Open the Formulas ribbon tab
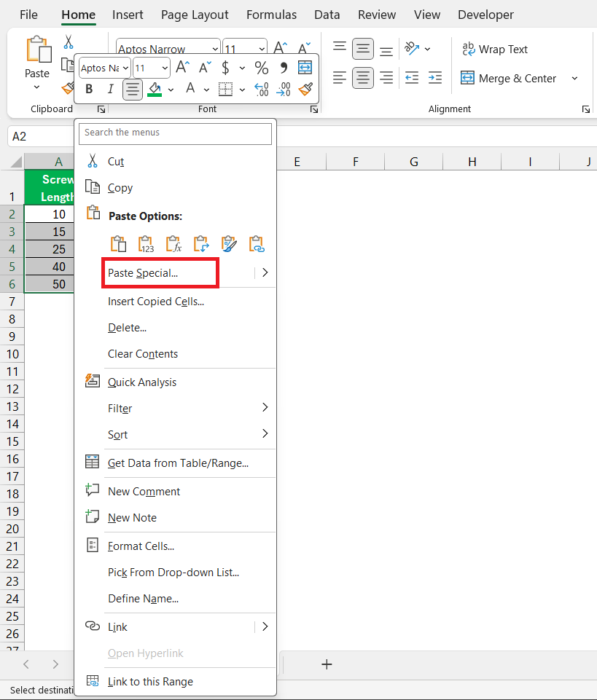597x700 pixels. tap(271, 15)
